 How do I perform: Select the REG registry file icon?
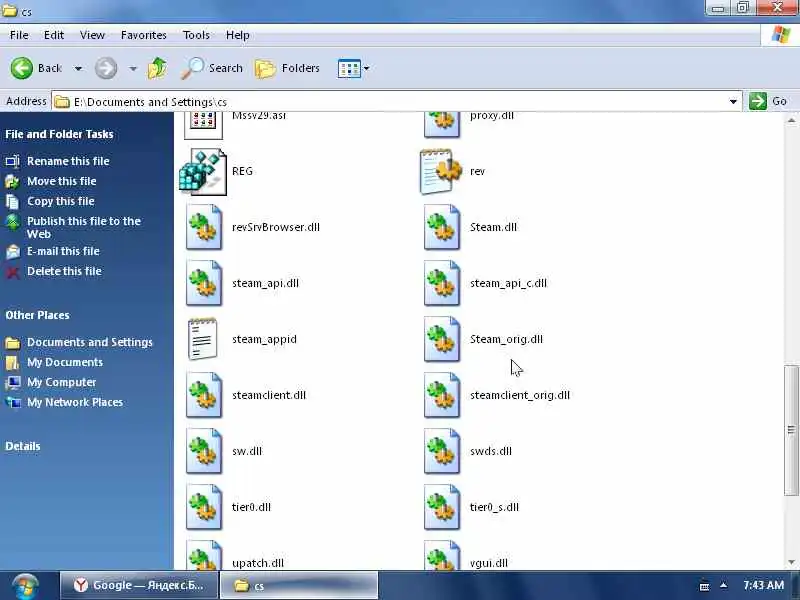point(203,172)
